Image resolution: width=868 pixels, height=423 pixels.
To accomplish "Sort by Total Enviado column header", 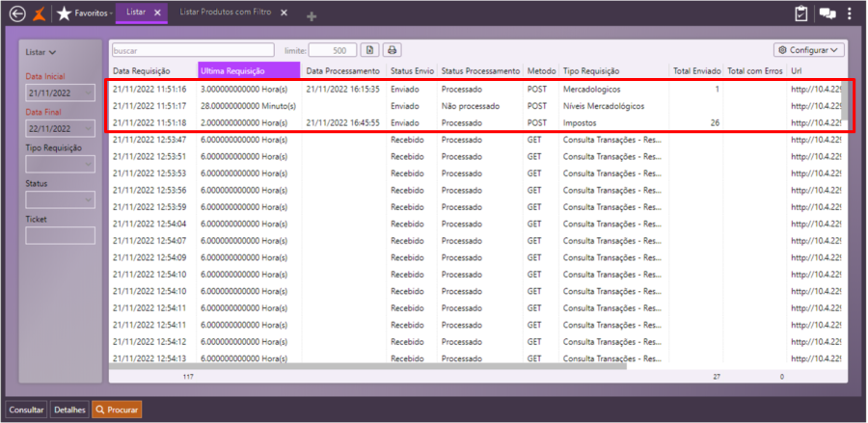I will pos(696,70).
